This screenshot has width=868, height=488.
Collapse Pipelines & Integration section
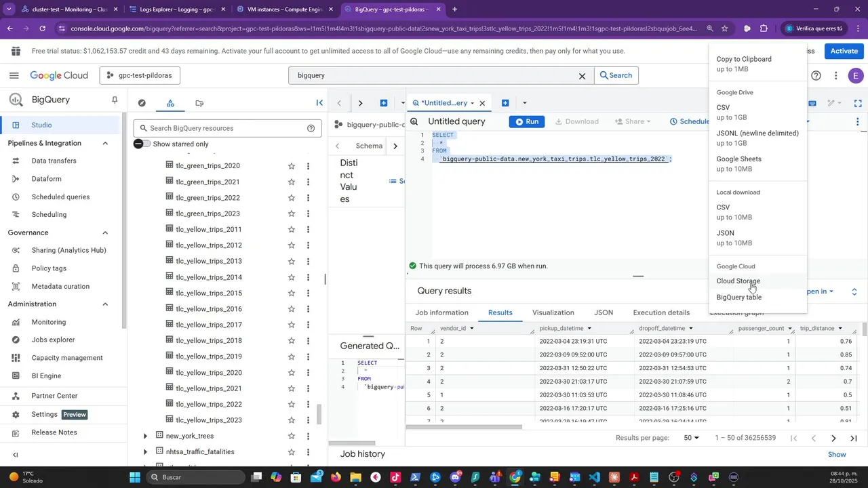105,143
